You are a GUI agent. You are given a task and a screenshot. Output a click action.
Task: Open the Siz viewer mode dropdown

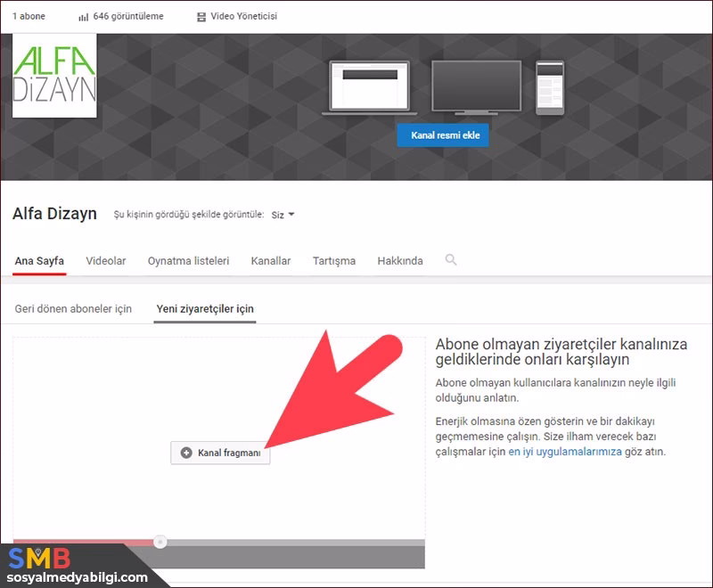point(283,214)
